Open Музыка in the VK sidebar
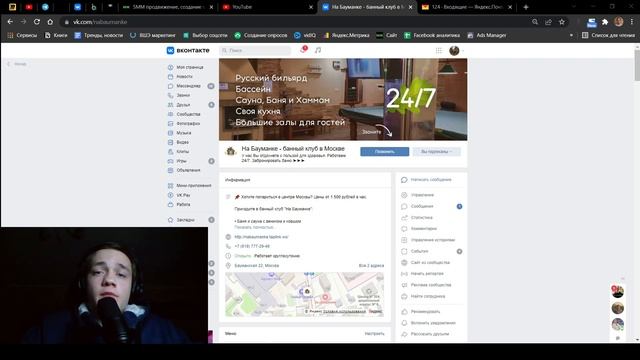This screenshot has height=360, width=640. [x=180, y=133]
